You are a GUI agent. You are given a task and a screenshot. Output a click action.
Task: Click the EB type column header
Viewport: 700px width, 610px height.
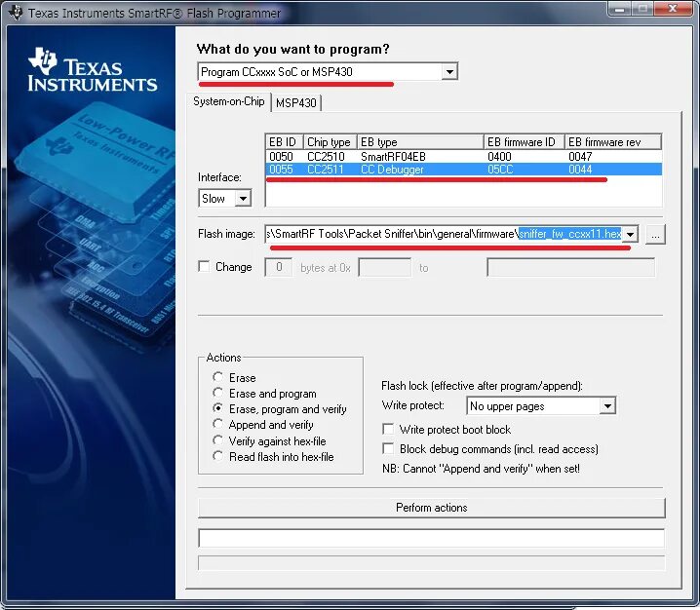(x=420, y=142)
